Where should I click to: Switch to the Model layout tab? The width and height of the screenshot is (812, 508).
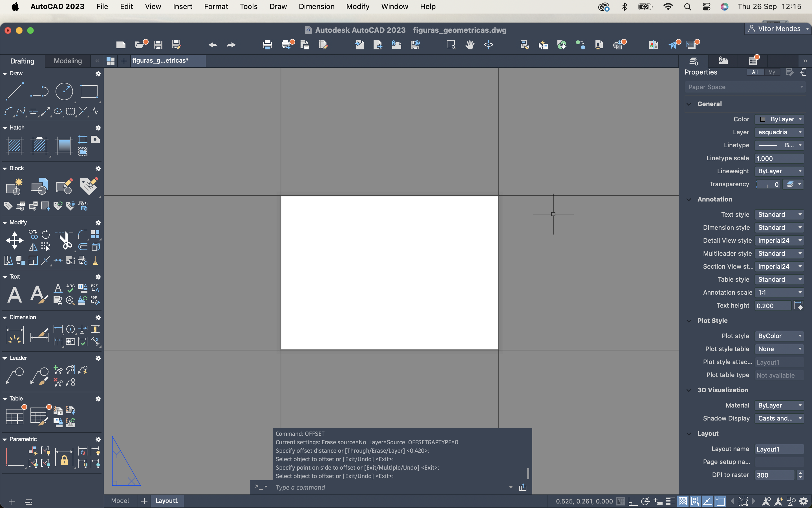click(120, 501)
